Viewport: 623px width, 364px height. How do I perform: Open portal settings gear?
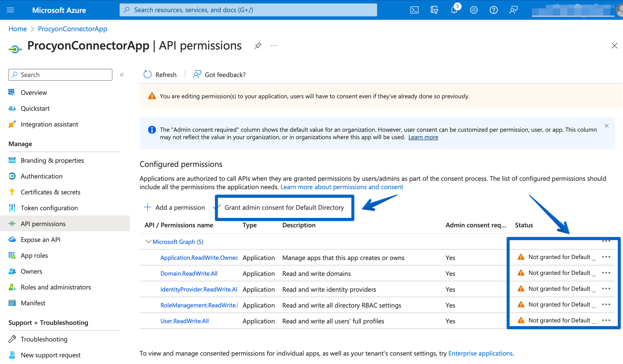point(474,10)
